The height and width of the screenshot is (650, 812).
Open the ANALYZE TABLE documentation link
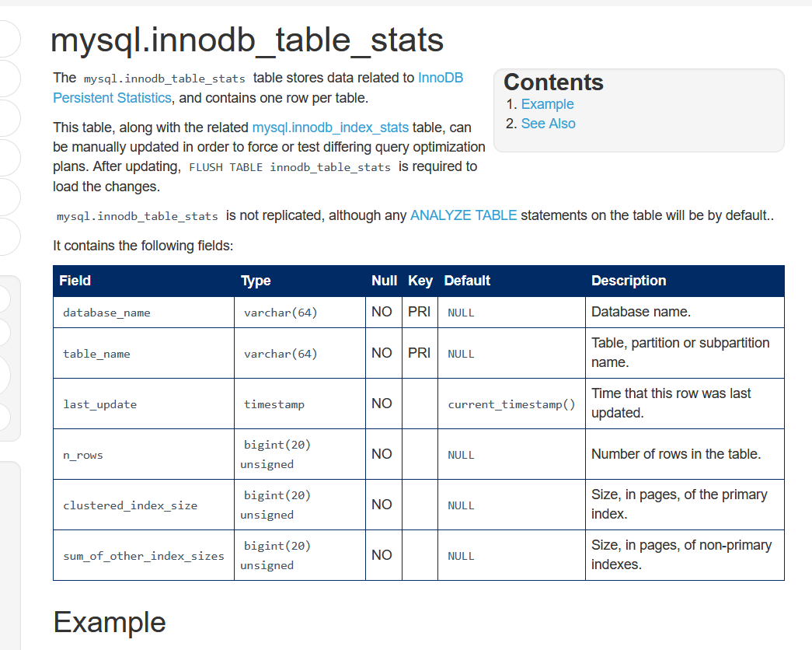pyautogui.click(x=463, y=215)
